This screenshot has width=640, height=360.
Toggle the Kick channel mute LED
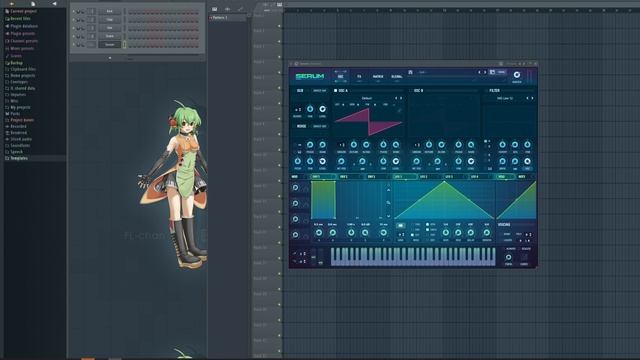click(74, 11)
